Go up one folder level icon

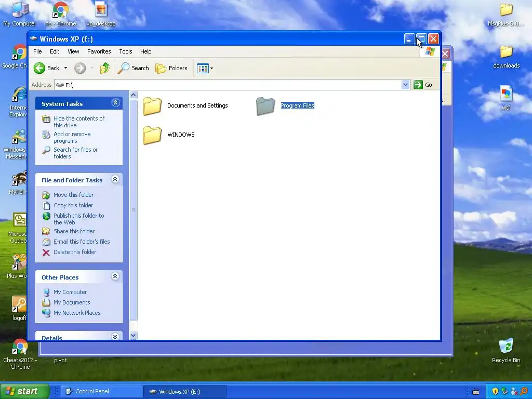coord(105,68)
